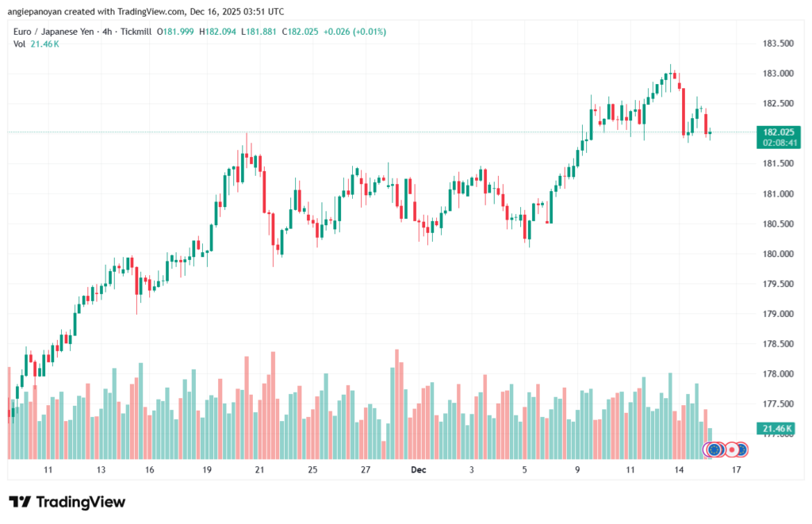Click the angiepanoyan author name
The image size is (812, 524).
(x=40, y=12)
